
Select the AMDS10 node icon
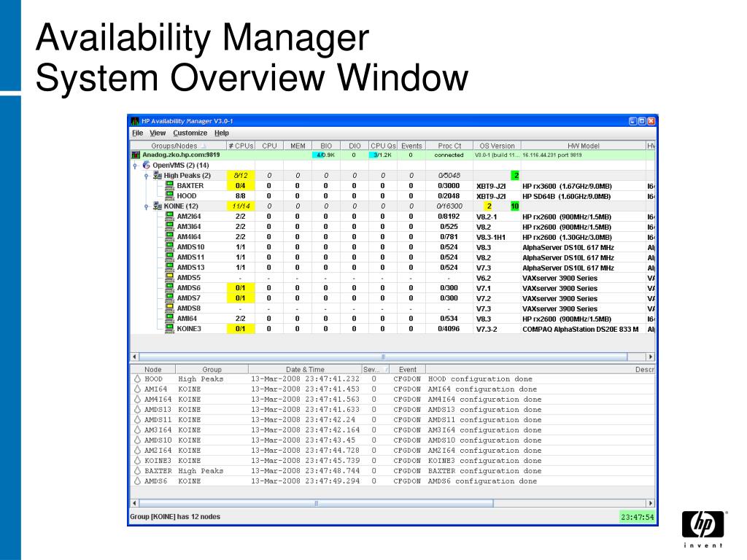coord(169,246)
